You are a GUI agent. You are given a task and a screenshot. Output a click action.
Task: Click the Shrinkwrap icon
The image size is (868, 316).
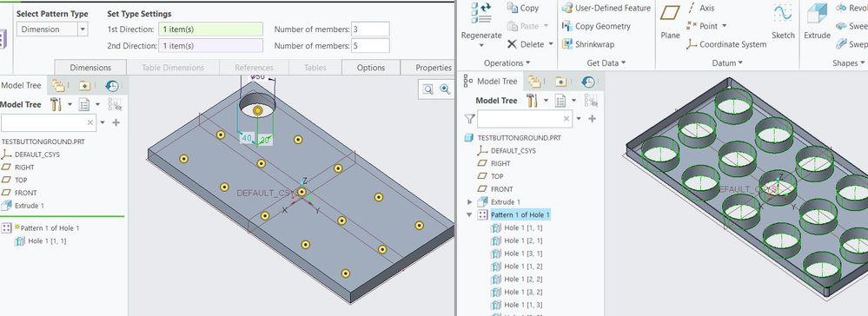pyautogui.click(x=567, y=44)
